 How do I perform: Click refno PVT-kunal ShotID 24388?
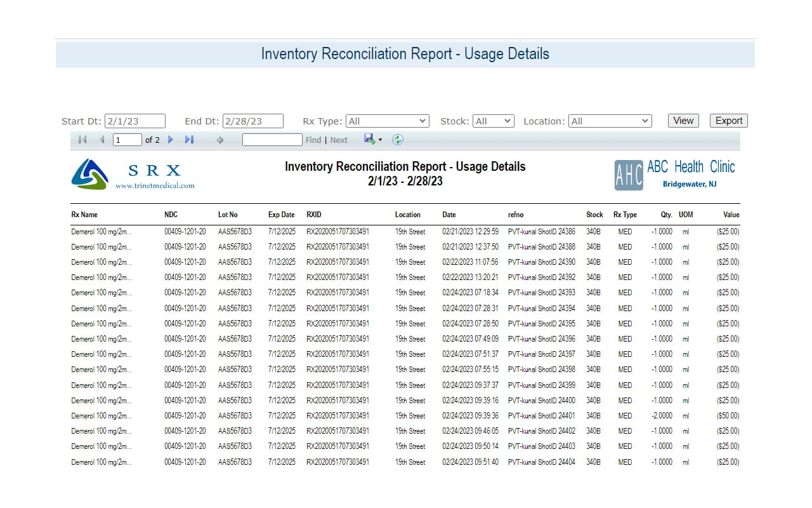click(x=542, y=247)
